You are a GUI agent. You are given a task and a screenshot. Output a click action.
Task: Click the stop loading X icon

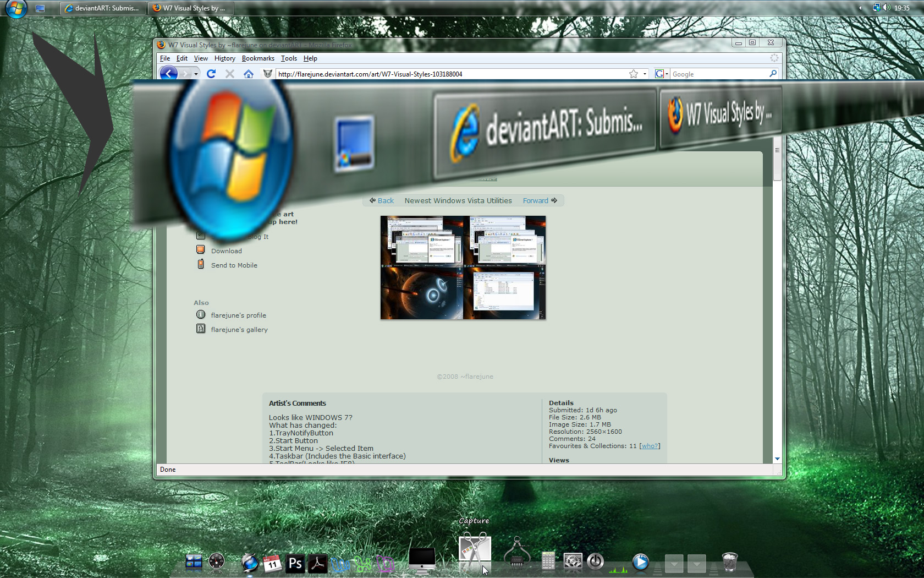point(230,74)
